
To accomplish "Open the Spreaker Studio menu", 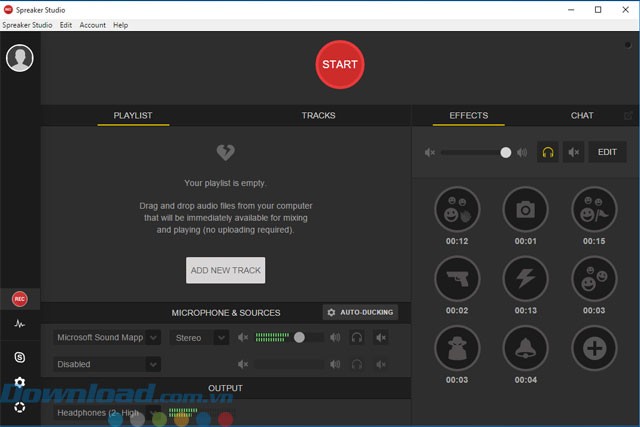I will tap(27, 25).
